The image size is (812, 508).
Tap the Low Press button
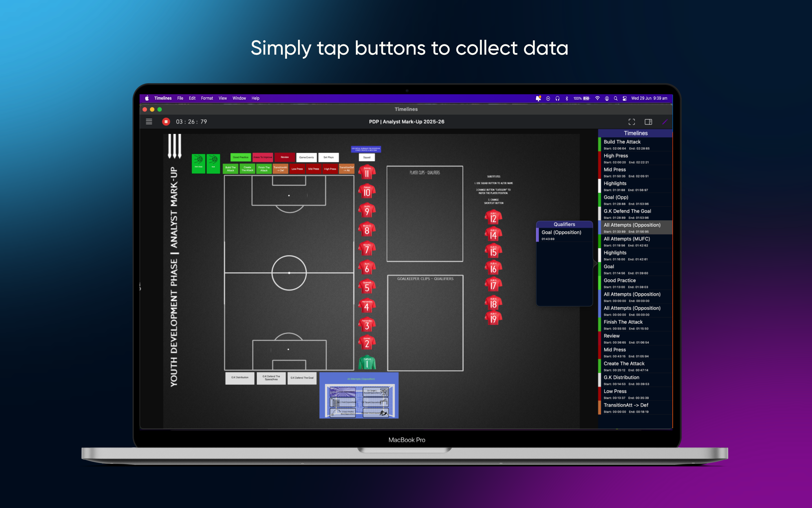click(297, 169)
